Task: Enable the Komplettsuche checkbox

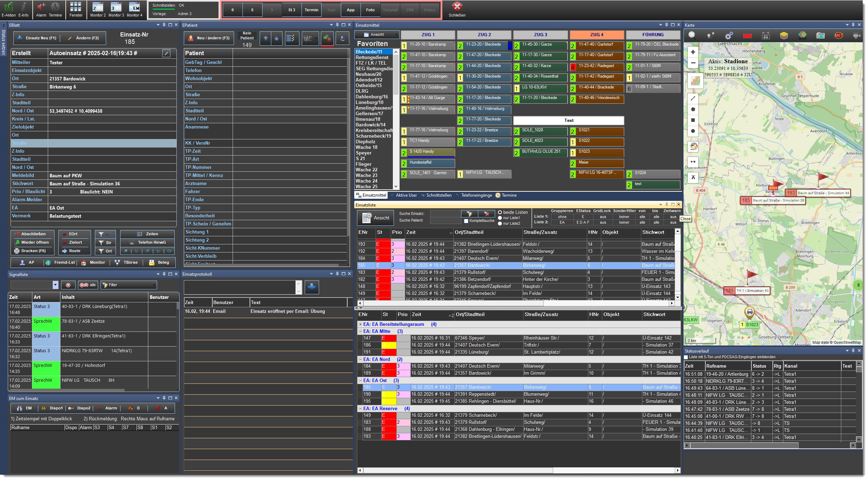Action: 466,221
